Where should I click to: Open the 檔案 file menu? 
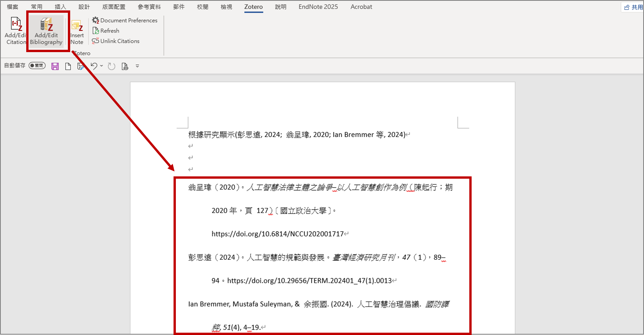(x=12, y=7)
